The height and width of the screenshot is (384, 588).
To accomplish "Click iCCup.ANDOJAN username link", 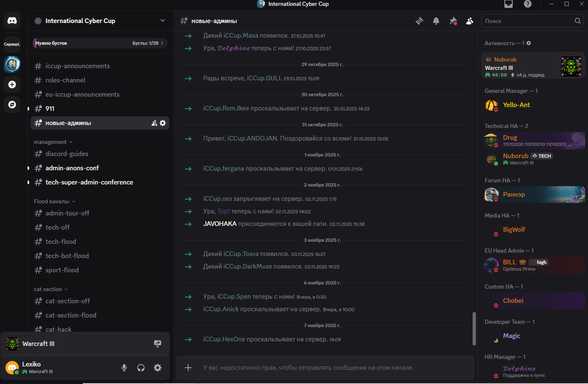I will (x=252, y=138).
